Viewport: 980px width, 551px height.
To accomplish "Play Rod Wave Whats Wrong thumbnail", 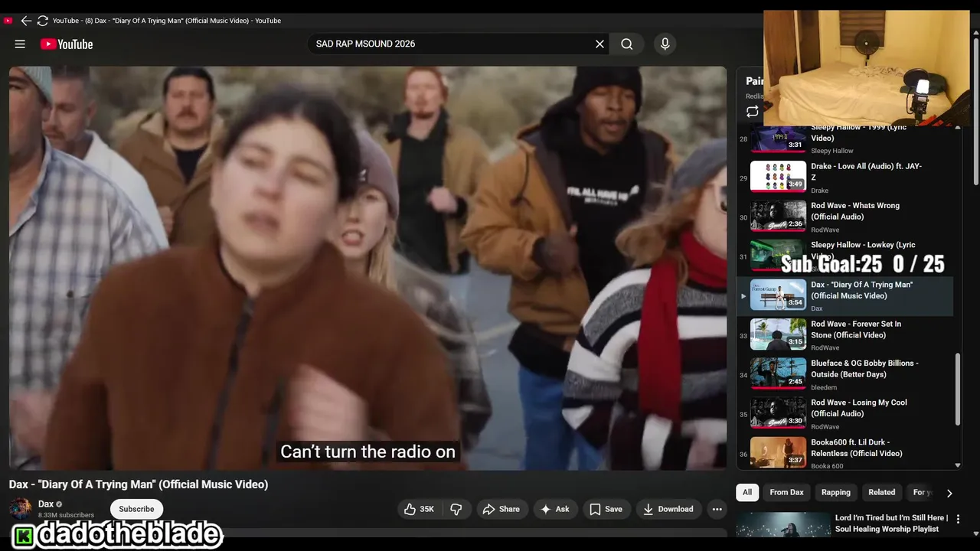I will [778, 216].
